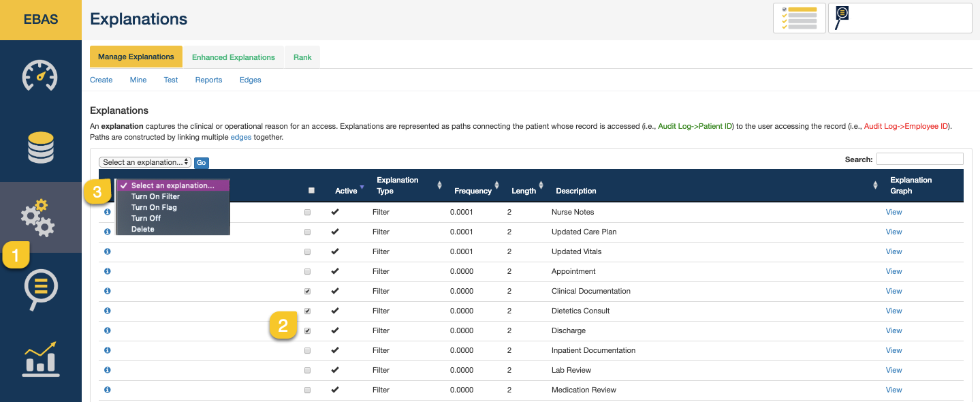View explanation graph for Updated Vitals
Screen dimensions: 980x402
(x=894, y=251)
